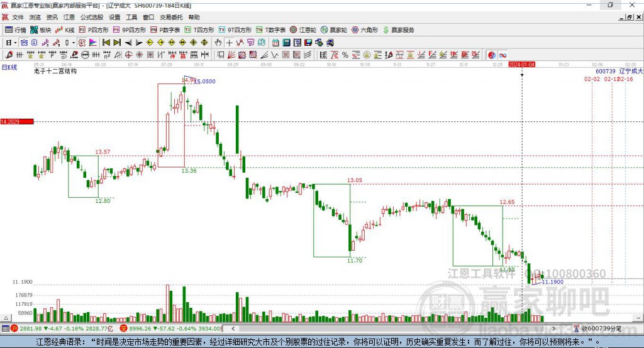Open the 公式选股 menu
Viewport: 644px width, 348px height.
pyautogui.click(x=91, y=17)
